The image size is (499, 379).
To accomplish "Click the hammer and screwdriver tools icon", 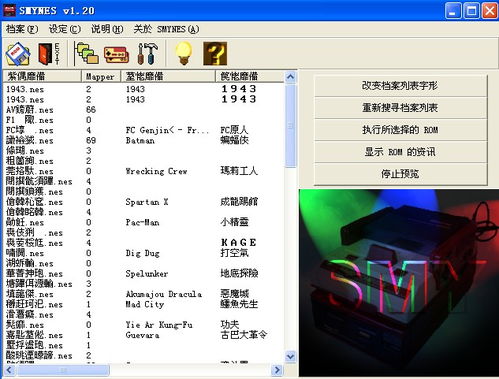I will (148, 54).
